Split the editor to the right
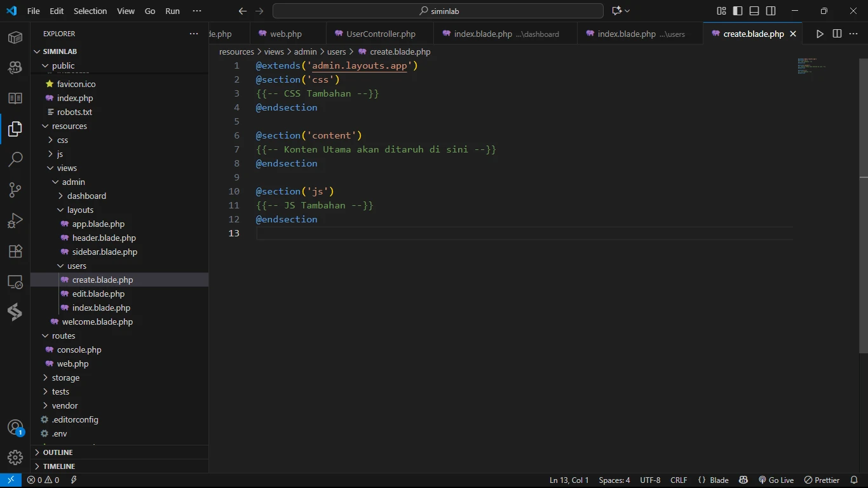Screen dimensions: 868x488 tap(837, 34)
